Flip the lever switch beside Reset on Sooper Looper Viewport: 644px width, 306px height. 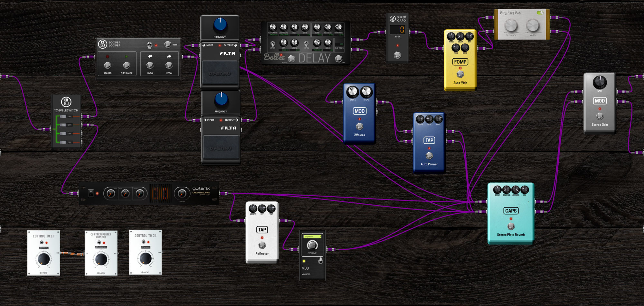[149, 45]
